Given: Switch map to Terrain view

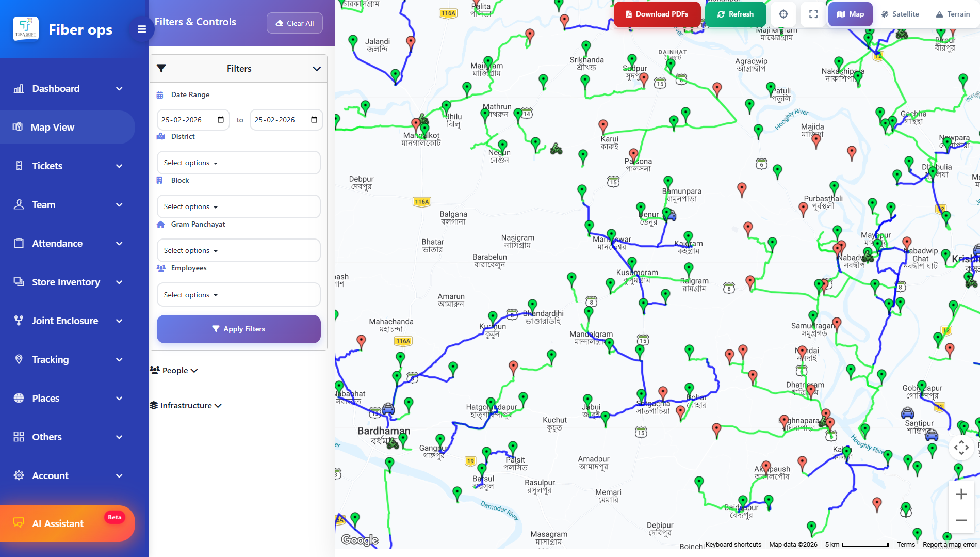Looking at the screenshot, I should tap(953, 14).
